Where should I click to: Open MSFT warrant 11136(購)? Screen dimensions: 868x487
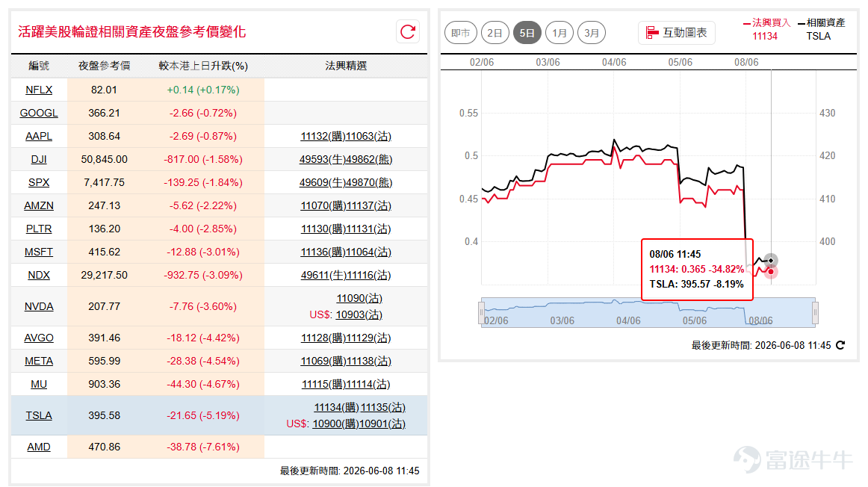tap(323, 252)
